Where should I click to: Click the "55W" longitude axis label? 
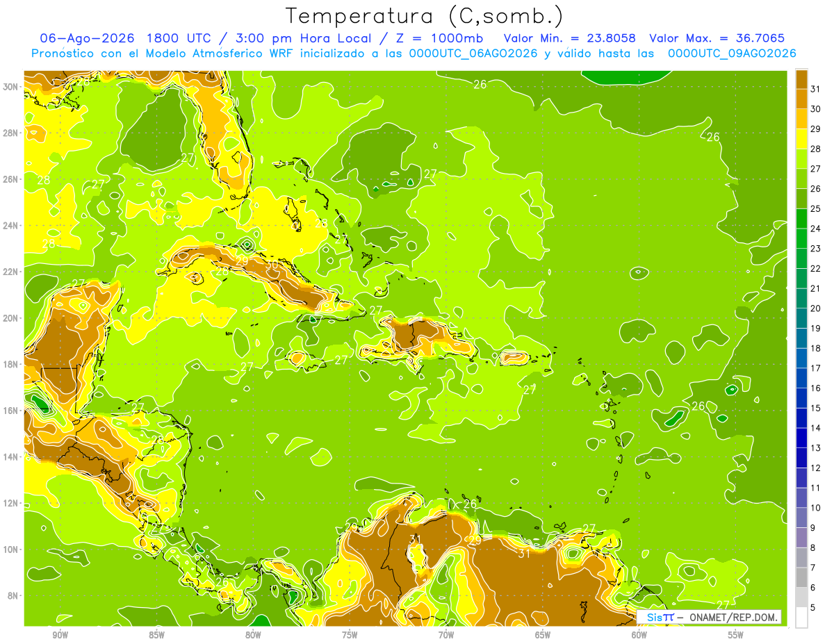coord(735,635)
